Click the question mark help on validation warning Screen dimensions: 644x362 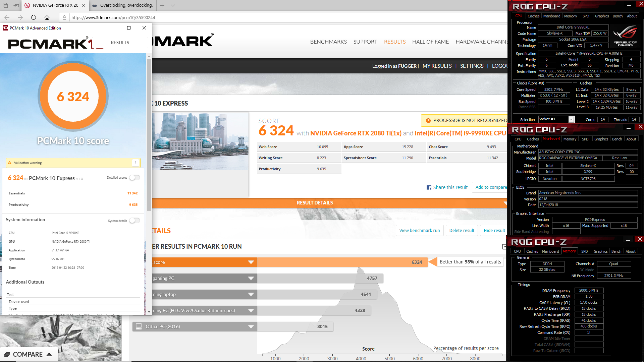pyautogui.click(x=136, y=163)
